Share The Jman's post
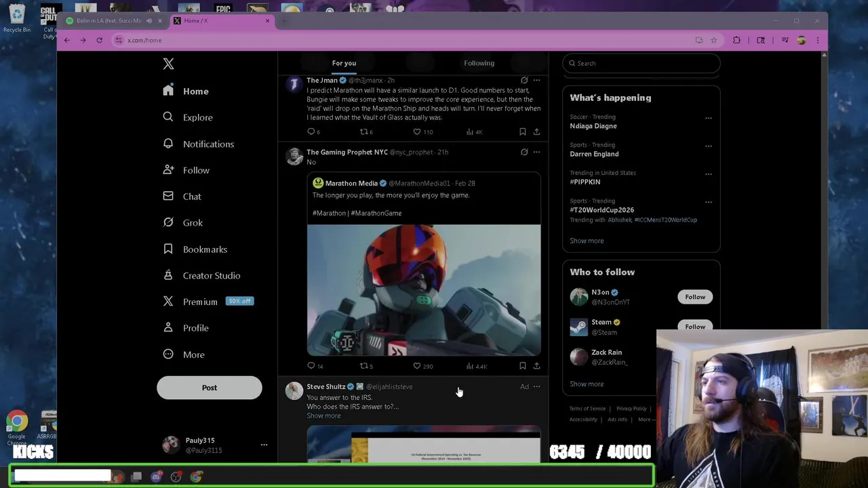The image size is (868, 488). (x=536, y=131)
